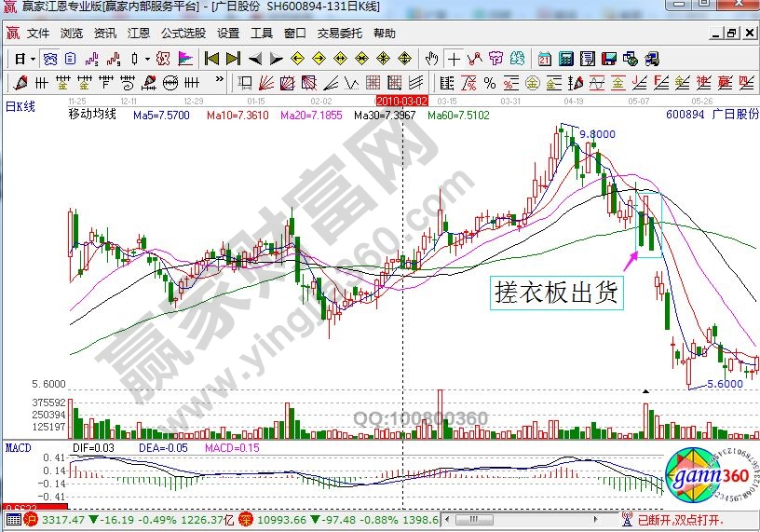Jump to first record with skip-to-start arrow

pyautogui.click(x=212, y=58)
